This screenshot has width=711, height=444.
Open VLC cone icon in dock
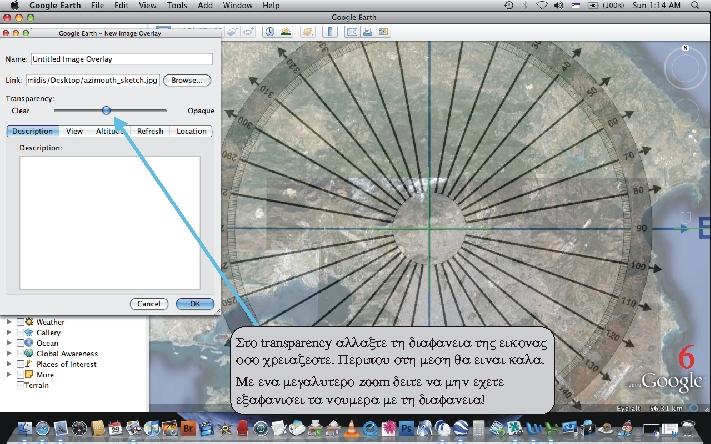(x=351, y=428)
